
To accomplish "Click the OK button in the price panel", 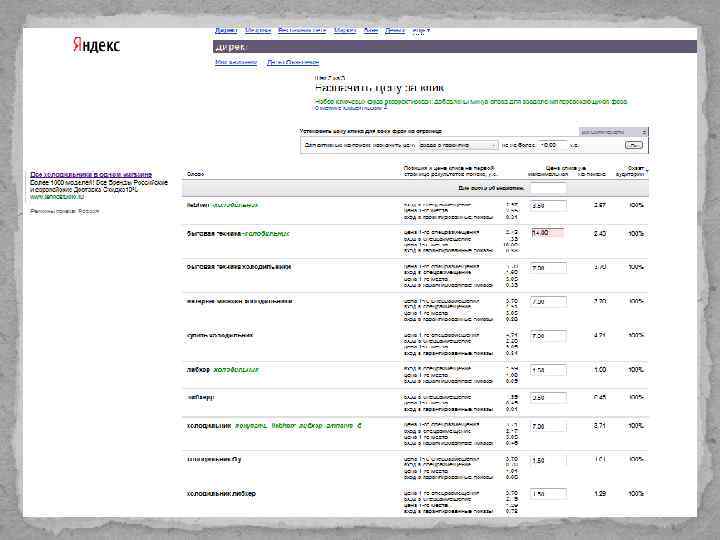I will 633,145.
